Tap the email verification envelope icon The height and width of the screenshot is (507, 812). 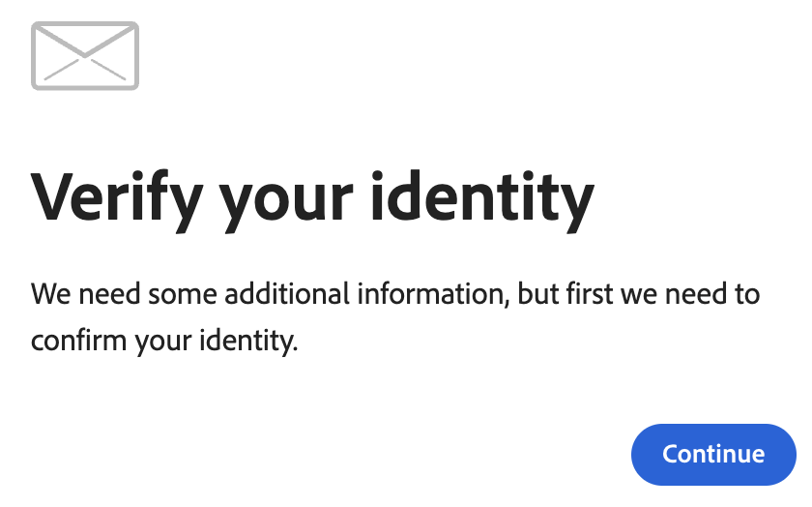[85, 56]
